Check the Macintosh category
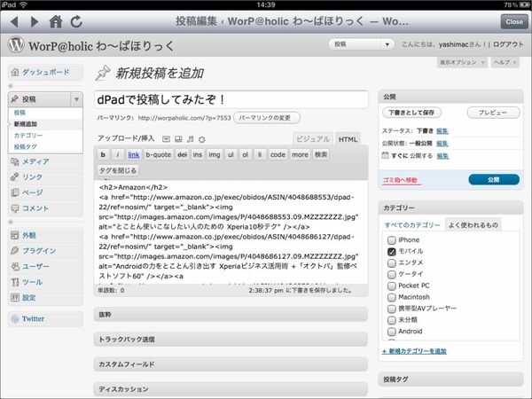The width and height of the screenshot is (532, 399). click(392, 297)
